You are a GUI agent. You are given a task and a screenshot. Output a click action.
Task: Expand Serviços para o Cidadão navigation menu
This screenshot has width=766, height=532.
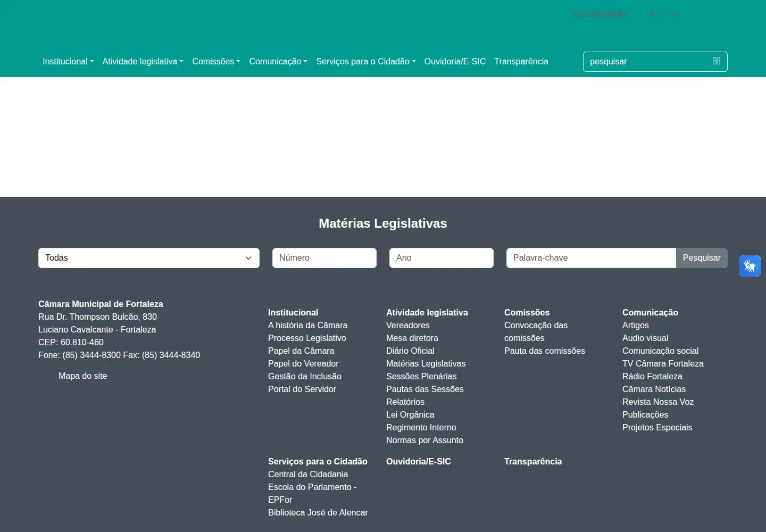tap(366, 61)
